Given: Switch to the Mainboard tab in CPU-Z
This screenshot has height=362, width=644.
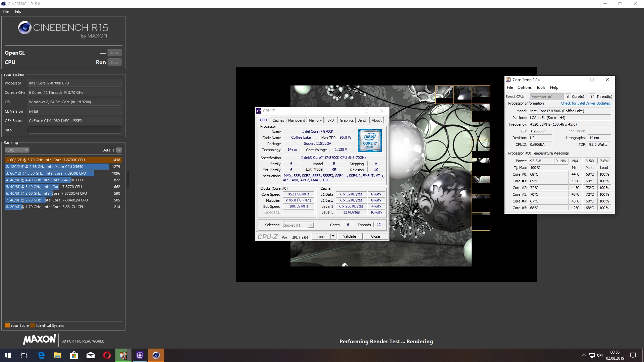Looking at the screenshot, I should 297,120.
